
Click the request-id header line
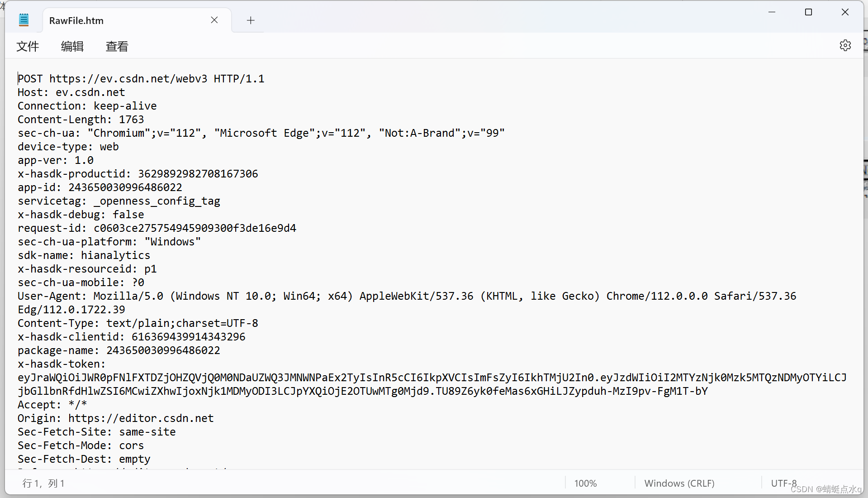[x=157, y=228]
